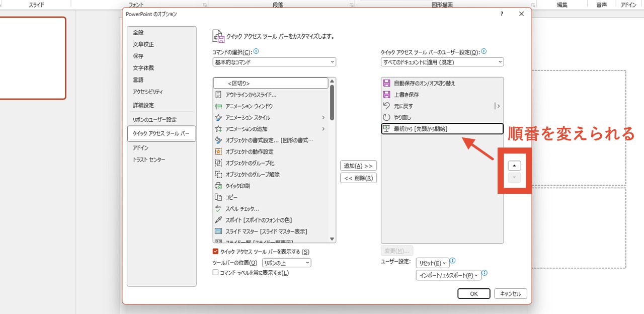Viewport: 644px width, 314px height.
Task: Open the リボンの上 position dropdown
Action: coord(286,263)
